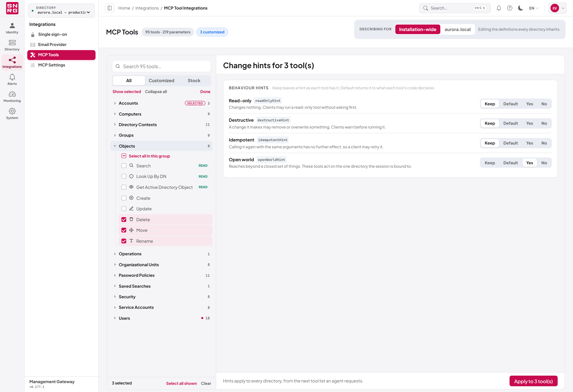Click Collapse all link
This screenshot has height=392, width=573.
(x=156, y=92)
